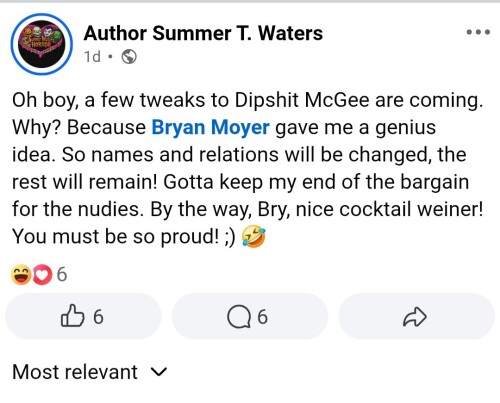Click the 1d post timestamp
The width and height of the screenshot is (500, 403).
coord(92,57)
